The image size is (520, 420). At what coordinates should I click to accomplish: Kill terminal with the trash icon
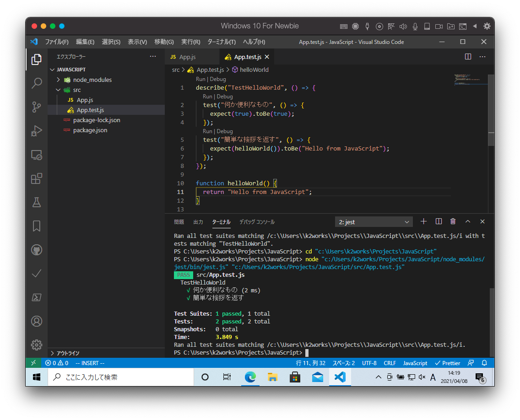453,221
